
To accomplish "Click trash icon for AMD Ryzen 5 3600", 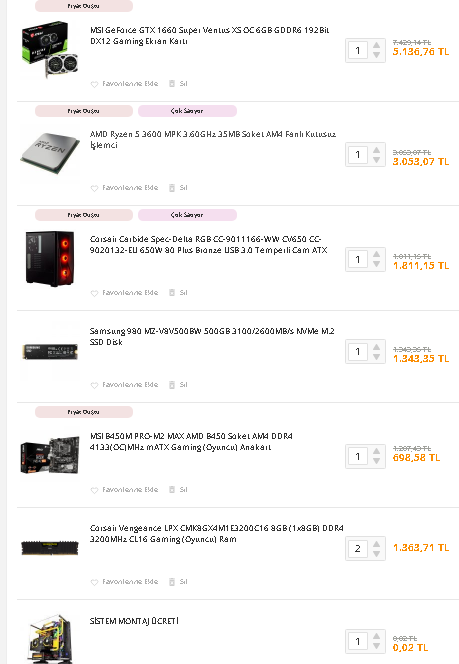I will pos(172,188).
